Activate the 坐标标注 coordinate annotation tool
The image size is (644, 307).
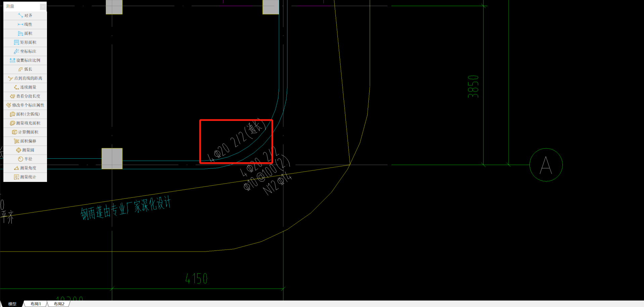pos(25,51)
